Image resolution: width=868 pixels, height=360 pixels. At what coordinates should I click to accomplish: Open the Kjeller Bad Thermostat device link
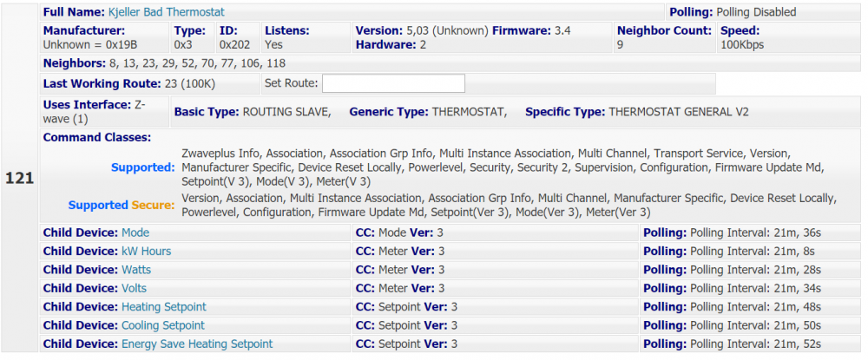pyautogui.click(x=166, y=12)
